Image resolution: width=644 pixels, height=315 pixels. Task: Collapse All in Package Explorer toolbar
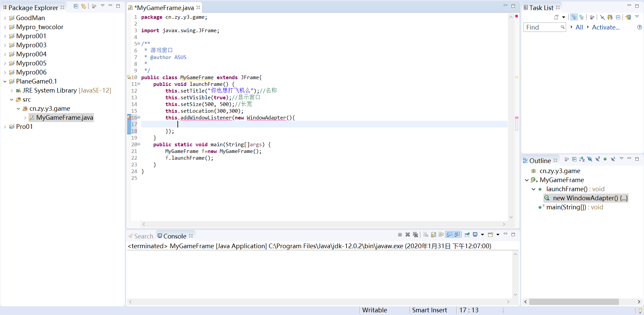click(x=76, y=6)
